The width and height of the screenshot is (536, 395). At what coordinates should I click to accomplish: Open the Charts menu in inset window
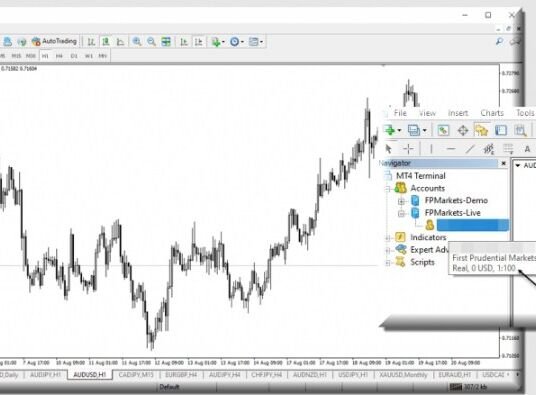492,113
